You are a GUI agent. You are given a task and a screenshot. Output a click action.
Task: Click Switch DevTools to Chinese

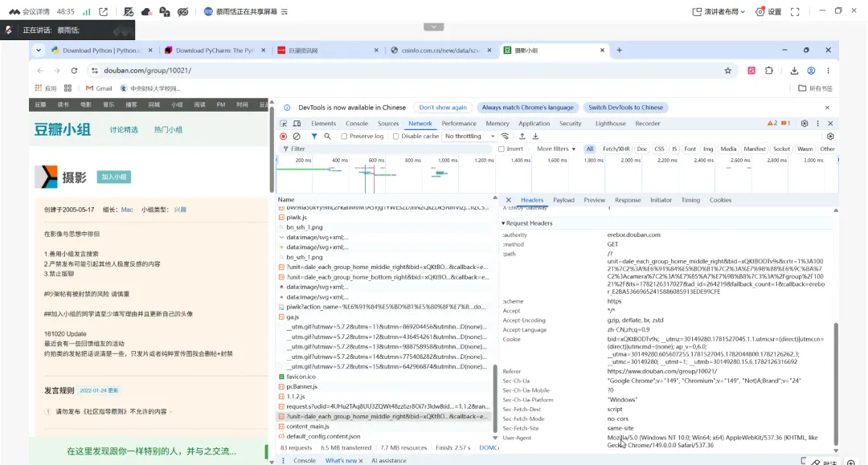[x=625, y=108]
